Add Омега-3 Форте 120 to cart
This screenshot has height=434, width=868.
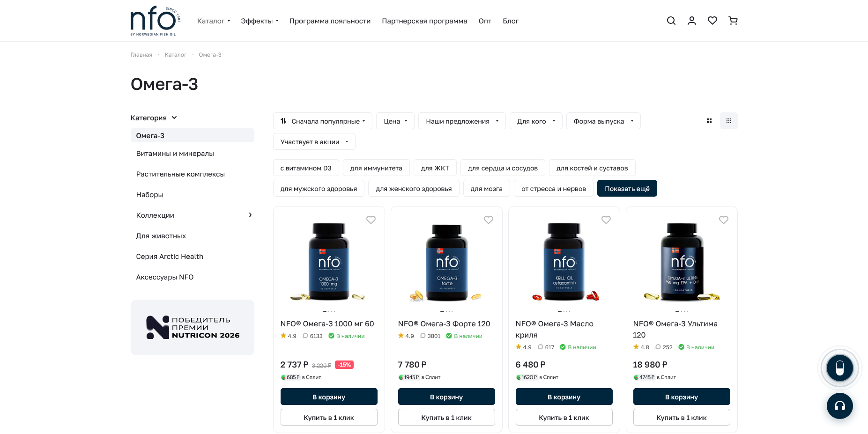446,397
